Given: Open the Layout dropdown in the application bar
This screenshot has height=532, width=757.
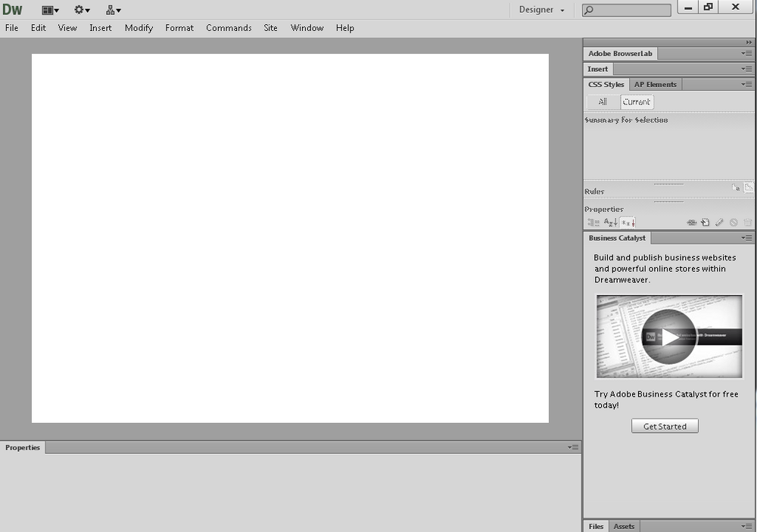Looking at the screenshot, I should 50,10.
